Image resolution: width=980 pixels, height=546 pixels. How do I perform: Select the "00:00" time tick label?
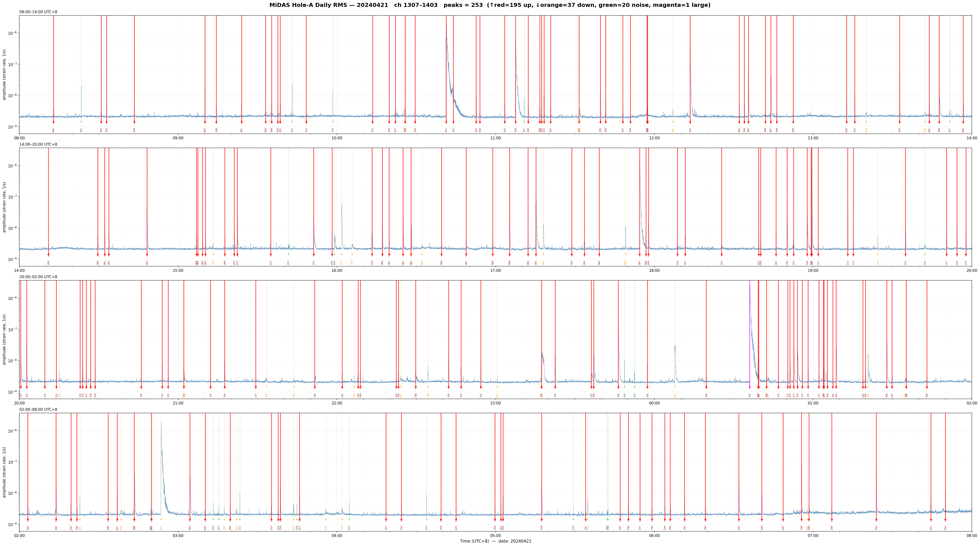[x=654, y=403]
